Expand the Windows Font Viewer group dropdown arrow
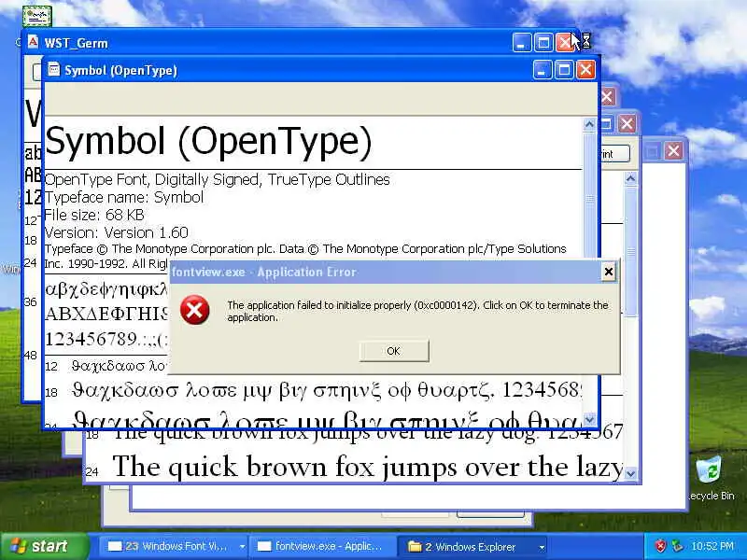The image size is (747, 560). tap(242, 547)
